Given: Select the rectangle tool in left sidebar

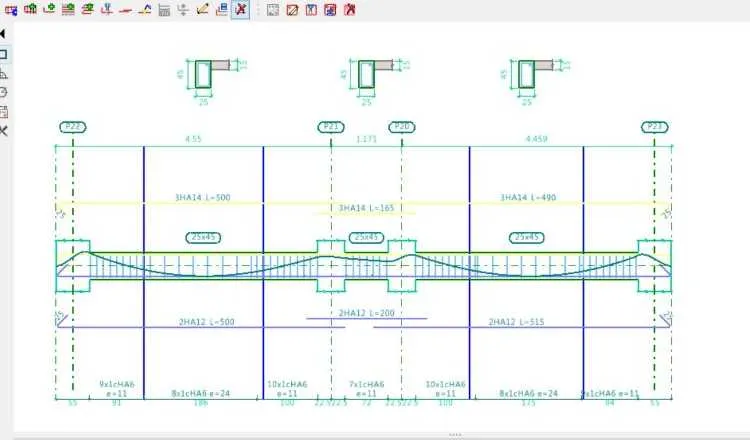Looking at the screenshot, I should point(3,54).
